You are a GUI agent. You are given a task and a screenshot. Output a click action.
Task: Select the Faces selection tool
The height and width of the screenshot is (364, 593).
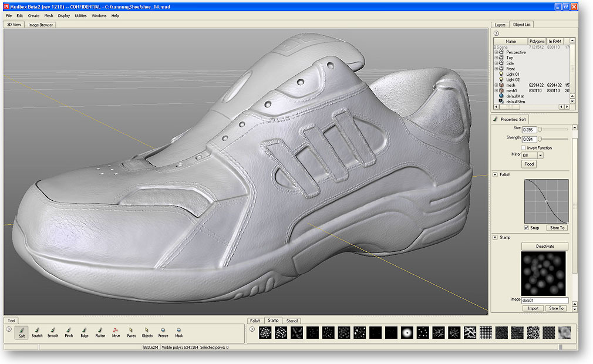point(132,333)
